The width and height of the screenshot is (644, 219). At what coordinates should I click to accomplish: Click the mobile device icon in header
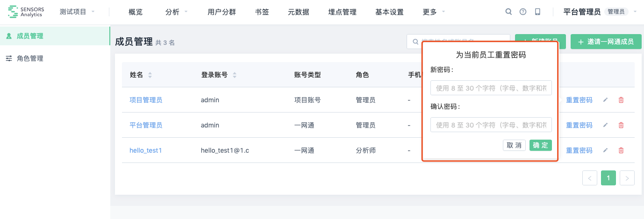click(537, 12)
